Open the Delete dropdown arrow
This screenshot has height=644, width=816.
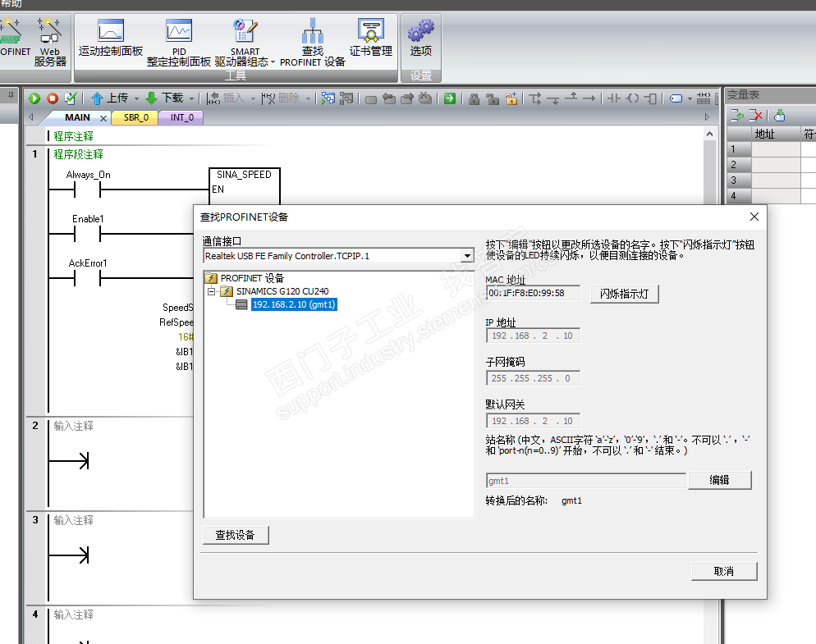click(x=308, y=98)
